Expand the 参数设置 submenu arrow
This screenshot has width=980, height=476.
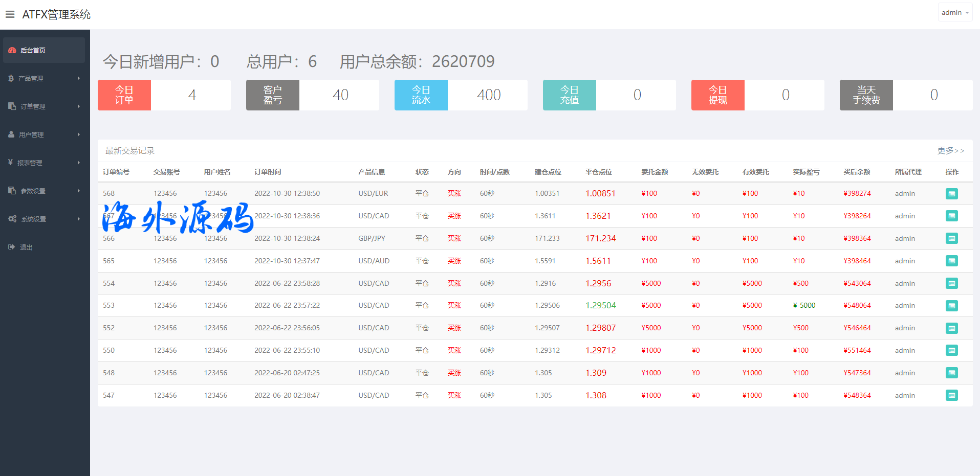[x=78, y=191]
